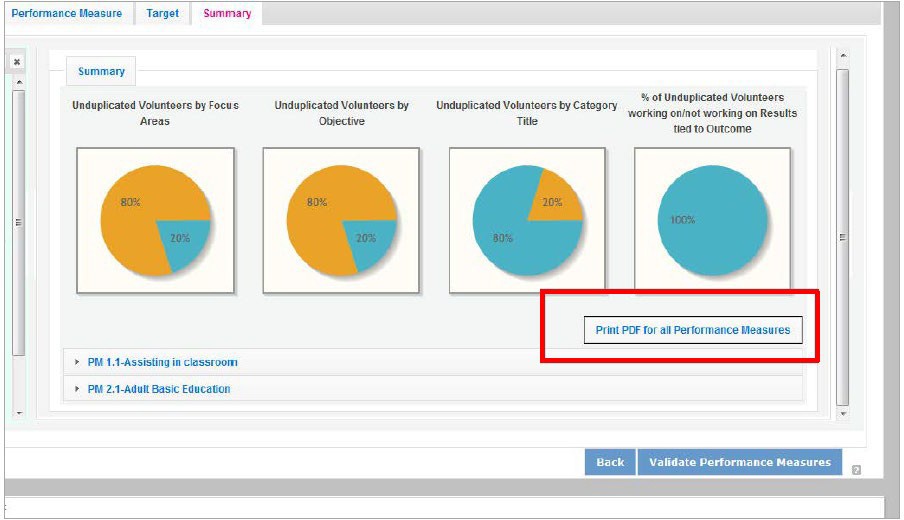Click right scrollbar down arrow
The width and height of the screenshot is (904, 520).
click(x=843, y=413)
